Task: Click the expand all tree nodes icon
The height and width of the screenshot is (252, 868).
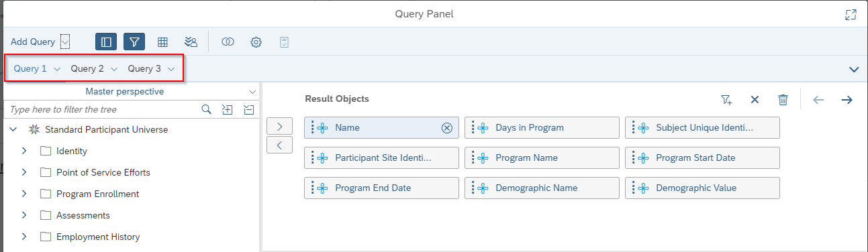Action: tap(228, 109)
